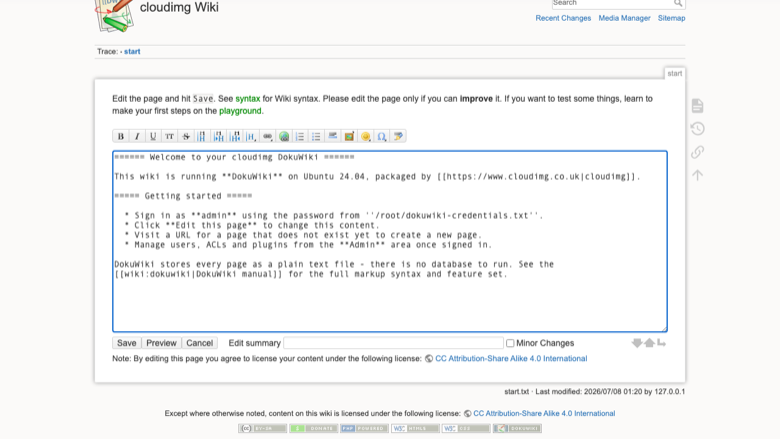Insert monospaced code text formatting
This screenshot has height=439, width=780.
coord(170,136)
